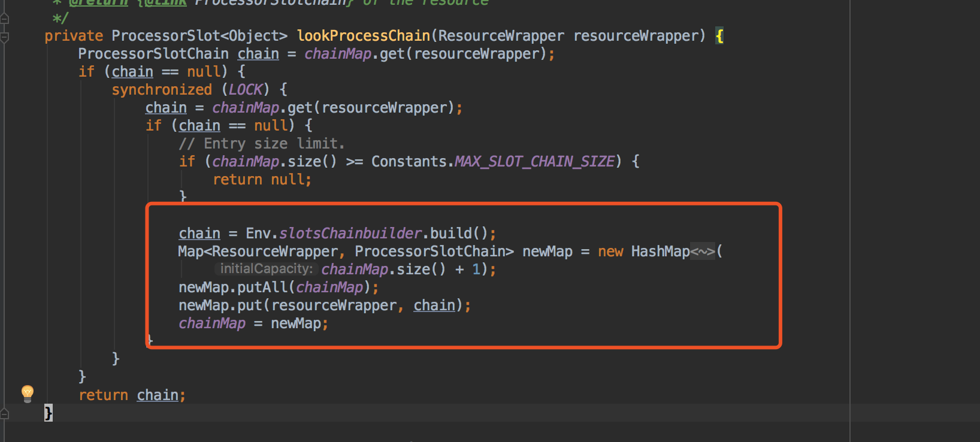
Task: Click ProcessorSlot<Object> return type
Action: coord(199,36)
